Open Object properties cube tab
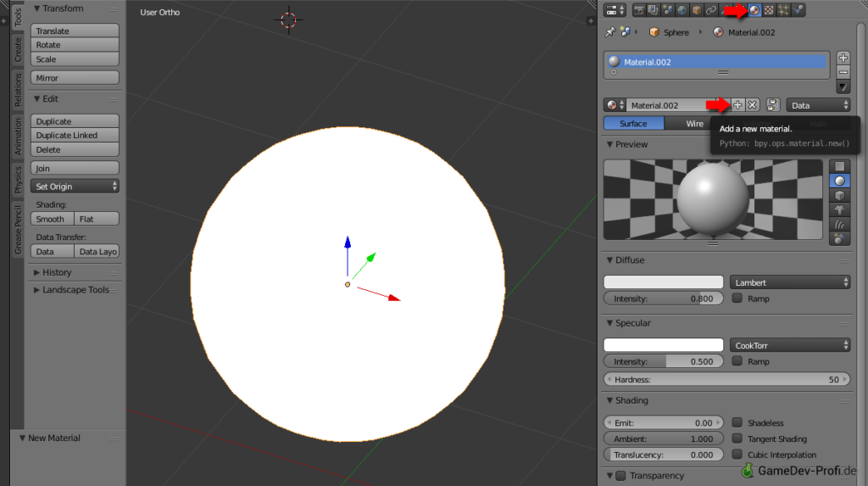868x486 pixels. click(x=697, y=10)
